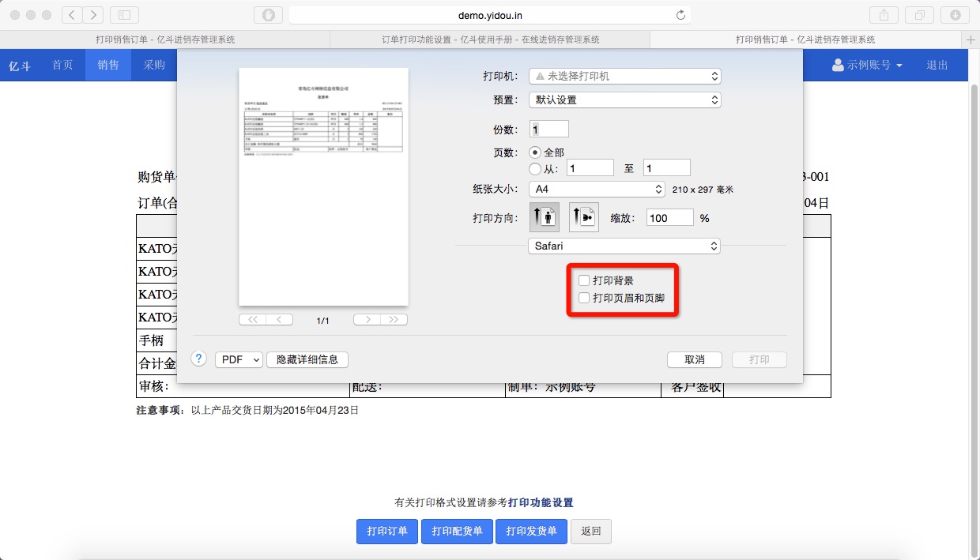Open the 纸张大小 A4 dropdown
This screenshot has width=980, height=560.
tap(597, 190)
